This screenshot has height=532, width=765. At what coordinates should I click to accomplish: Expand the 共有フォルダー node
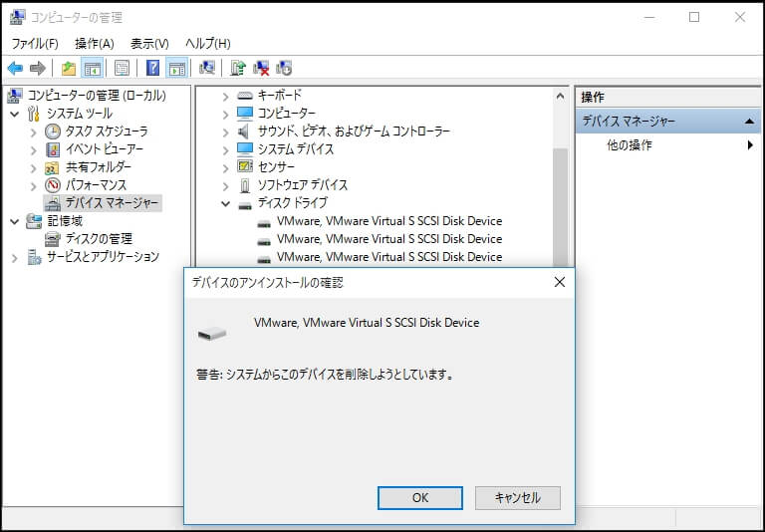point(33,168)
